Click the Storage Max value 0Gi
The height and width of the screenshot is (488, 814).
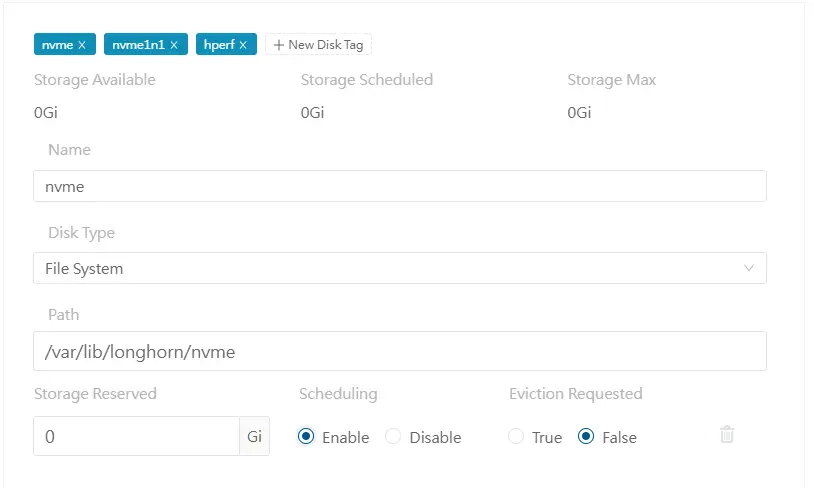[579, 113]
